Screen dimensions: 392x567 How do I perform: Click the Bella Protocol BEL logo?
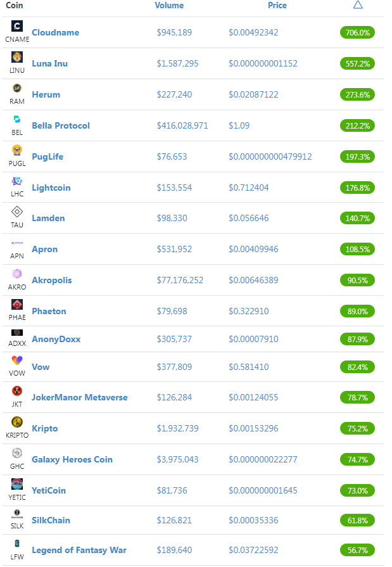point(17,119)
